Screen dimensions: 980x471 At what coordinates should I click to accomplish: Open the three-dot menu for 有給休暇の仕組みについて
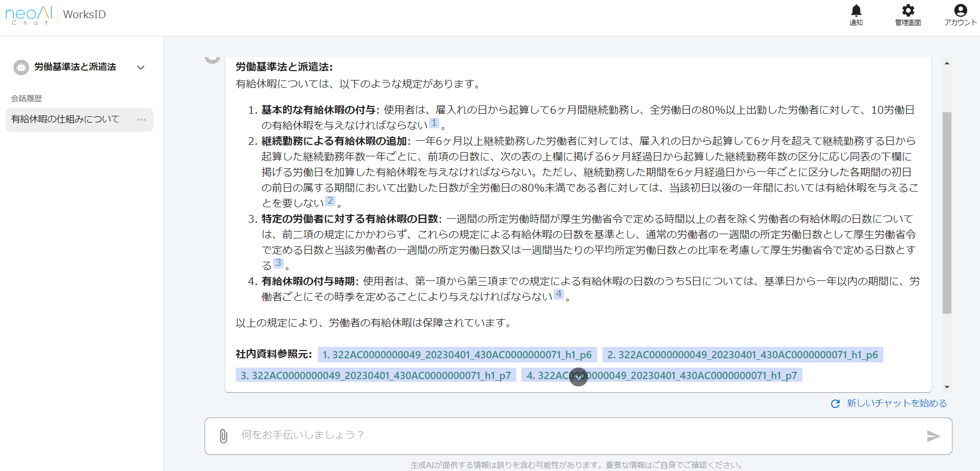141,119
